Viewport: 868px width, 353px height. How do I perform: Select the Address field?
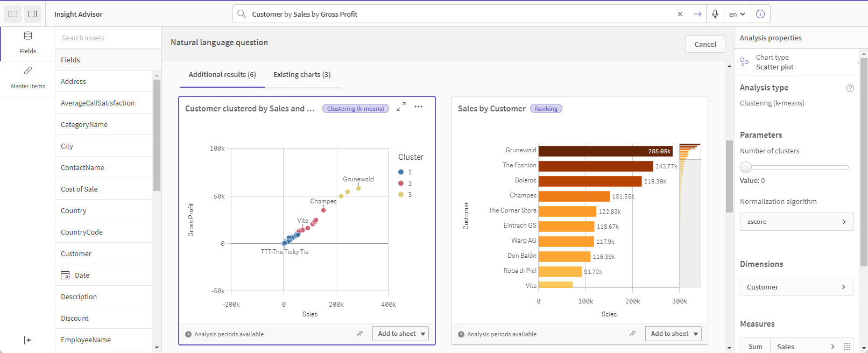[x=104, y=81]
